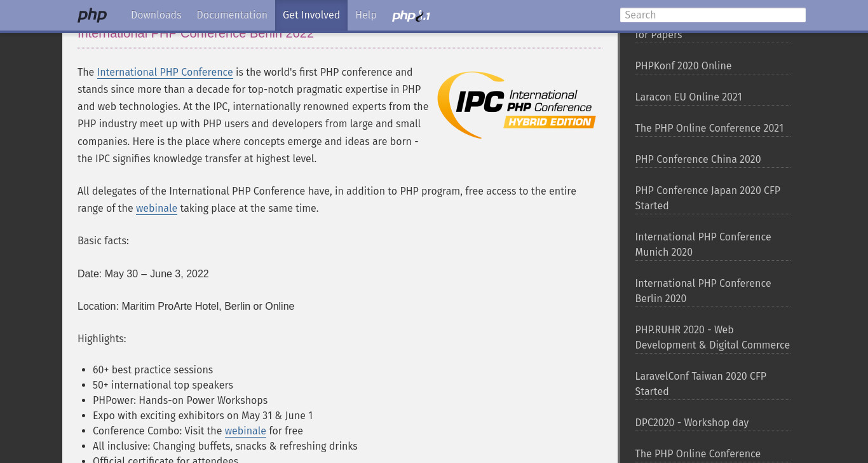The image size is (868, 463).
Task: Open the Help menu
Action: tap(366, 15)
